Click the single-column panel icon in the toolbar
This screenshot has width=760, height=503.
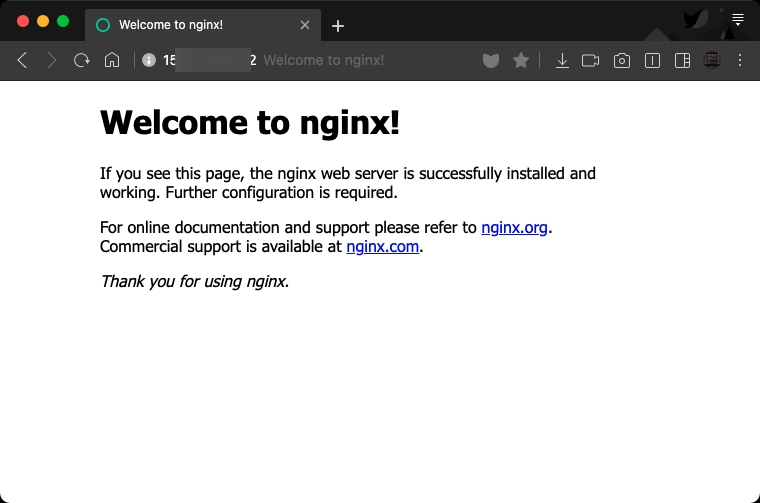click(652, 61)
